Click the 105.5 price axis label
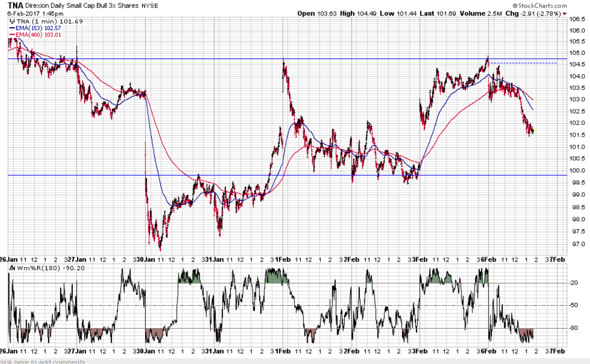 (577, 41)
